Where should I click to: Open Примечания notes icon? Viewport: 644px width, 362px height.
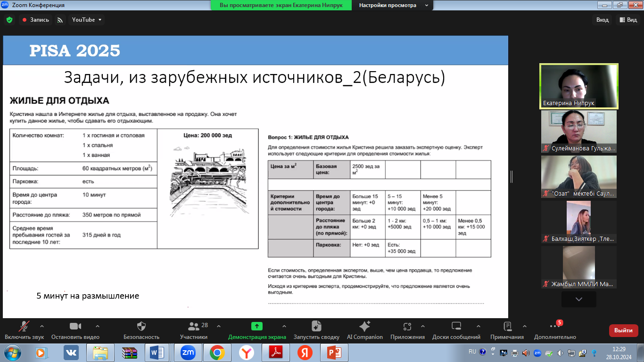pos(507,327)
